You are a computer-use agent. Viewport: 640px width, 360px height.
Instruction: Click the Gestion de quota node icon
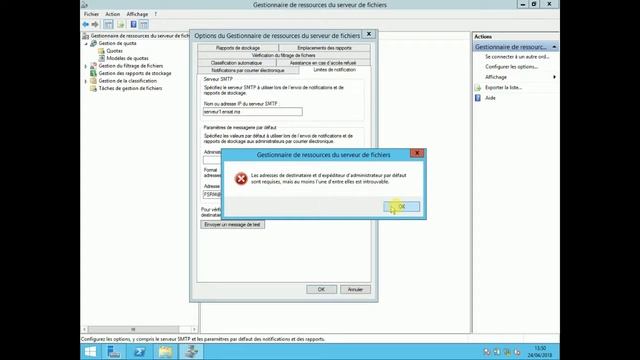click(x=93, y=43)
